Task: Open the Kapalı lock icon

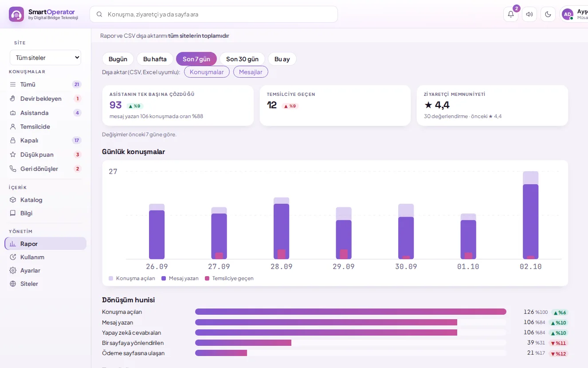Action: [x=13, y=140]
